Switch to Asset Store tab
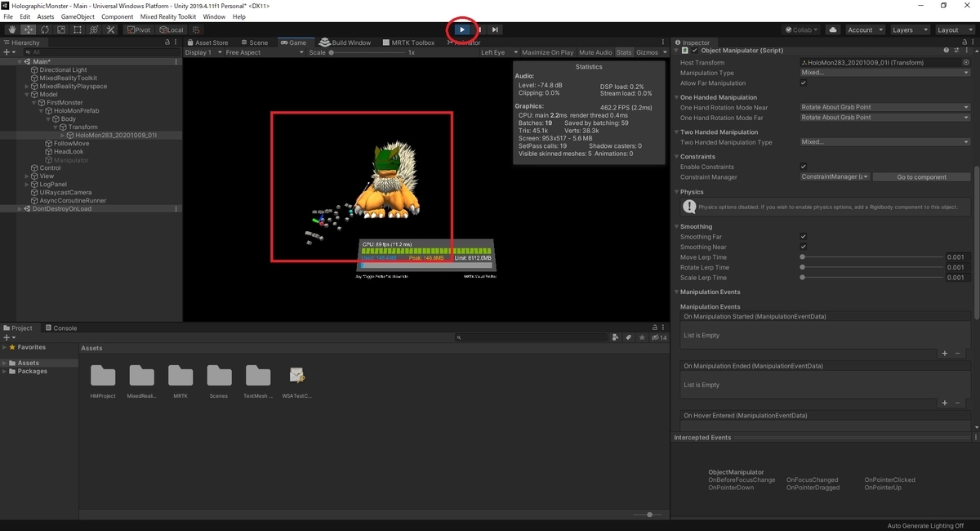 [207, 42]
